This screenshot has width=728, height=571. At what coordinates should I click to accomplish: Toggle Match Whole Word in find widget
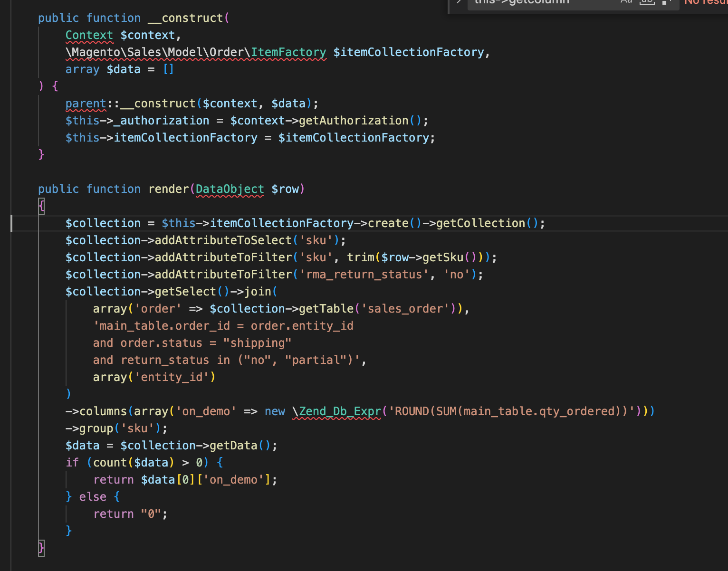pos(647,1)
